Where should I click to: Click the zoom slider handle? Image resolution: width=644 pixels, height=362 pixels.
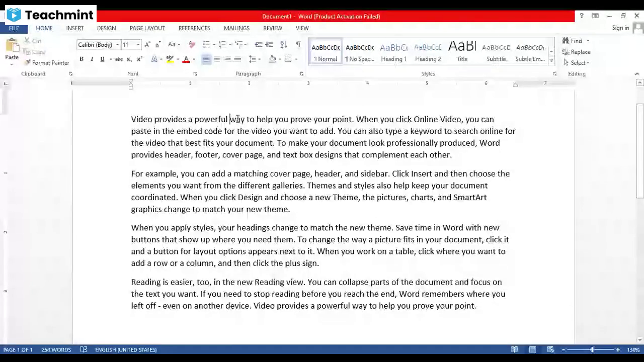(592, 349)
